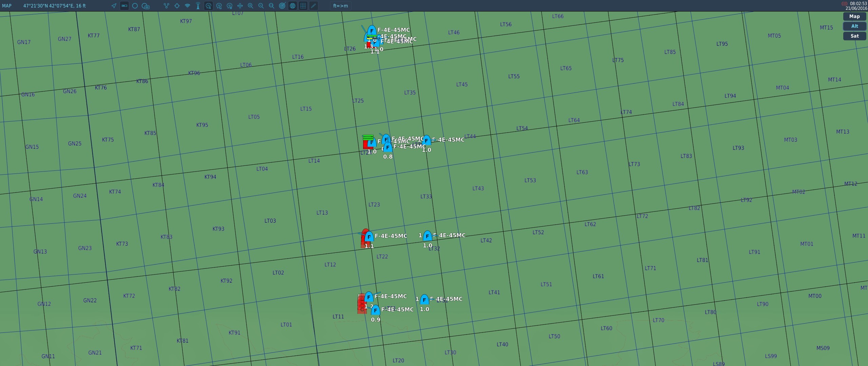Zoom out with the magnifier minus icon
This screenshot has height=366, width=868.
click(261, 6)
